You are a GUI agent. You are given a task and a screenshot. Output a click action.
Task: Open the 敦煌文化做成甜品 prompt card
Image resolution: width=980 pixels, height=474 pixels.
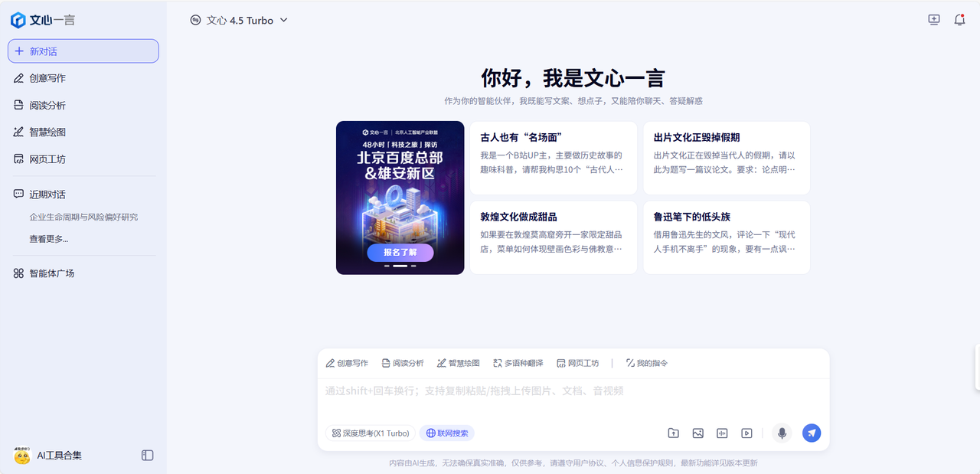pyautogui.click(x=554, y=237)
